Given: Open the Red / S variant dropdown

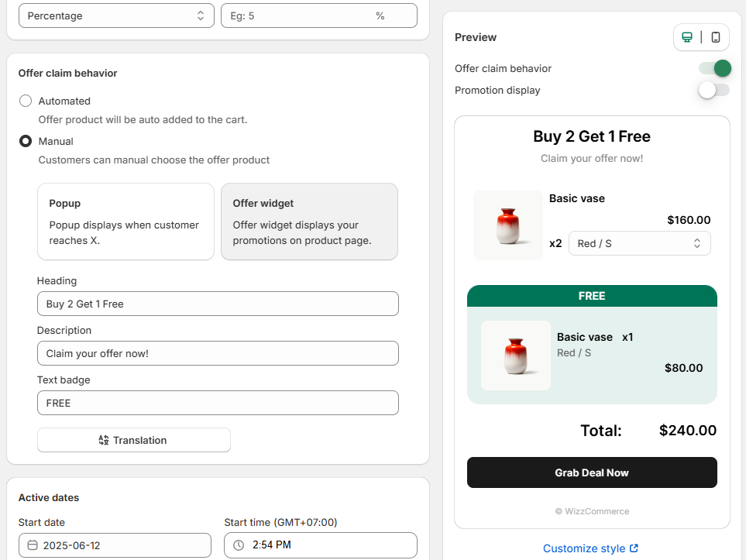Looking at the screenshot, I should tap(640, 244).
